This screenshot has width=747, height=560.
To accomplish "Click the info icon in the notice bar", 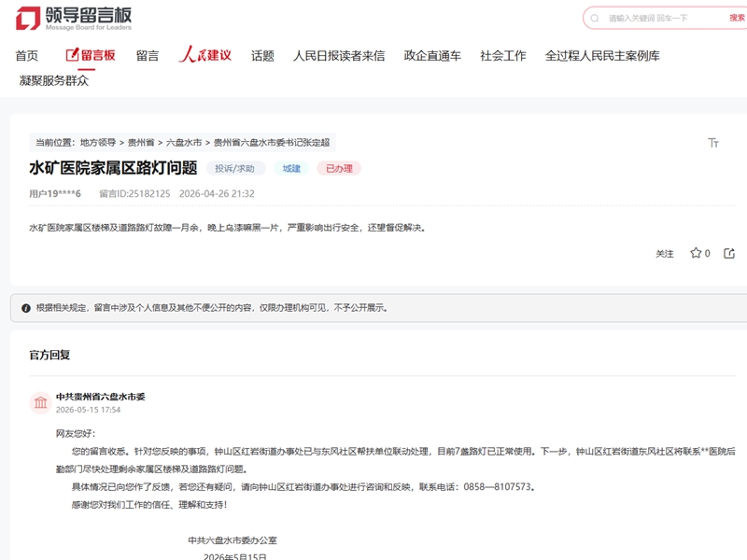I will (26, 308).
